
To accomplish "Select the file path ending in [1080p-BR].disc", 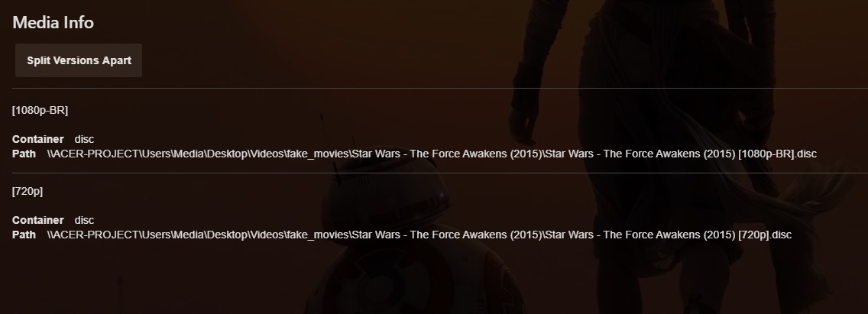I will (432, 154).
